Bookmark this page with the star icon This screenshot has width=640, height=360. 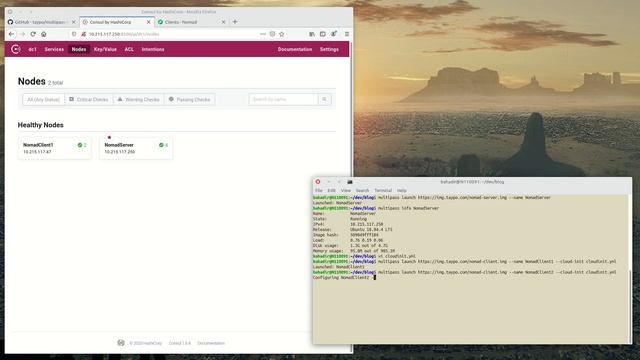point(282,34)
